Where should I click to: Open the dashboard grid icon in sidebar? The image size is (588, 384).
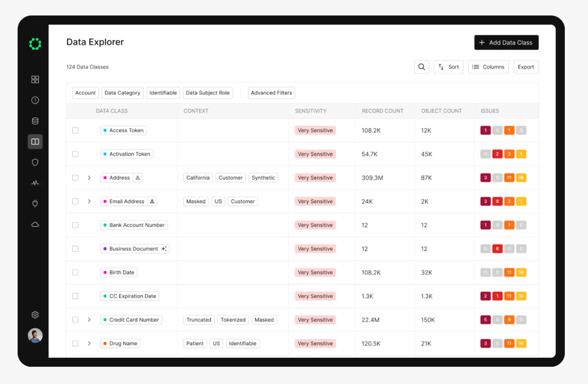[x=35, y=79]
